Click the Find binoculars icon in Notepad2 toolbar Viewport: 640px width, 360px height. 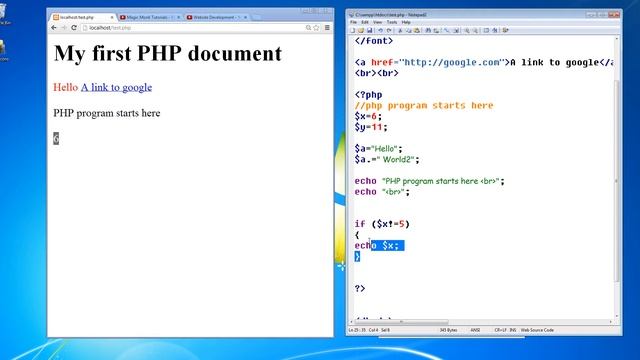pyautogui.click(x=428, y=30)
